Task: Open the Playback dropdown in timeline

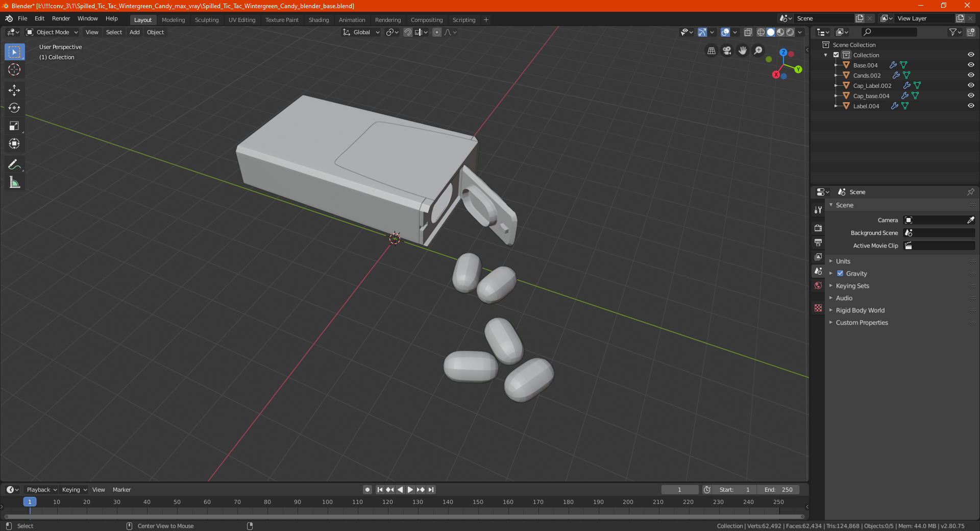Action: click(41, 490)
